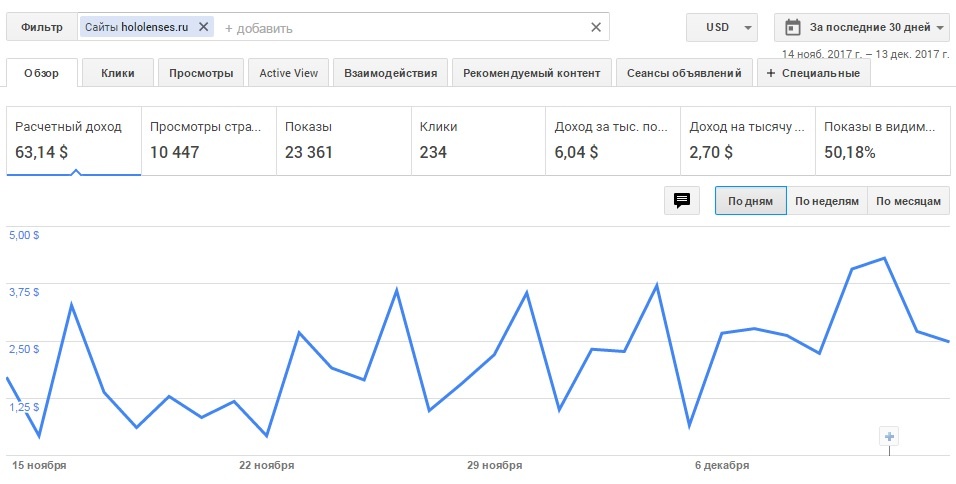
Task: Switch to the Active View tab
Action: coord(288,73)
